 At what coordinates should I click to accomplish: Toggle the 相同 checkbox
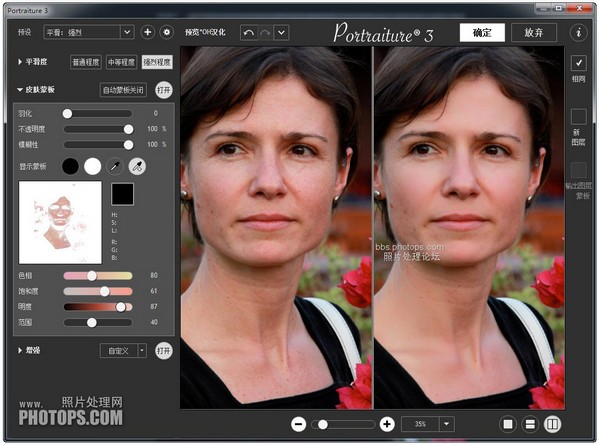[x=579, y=63]
